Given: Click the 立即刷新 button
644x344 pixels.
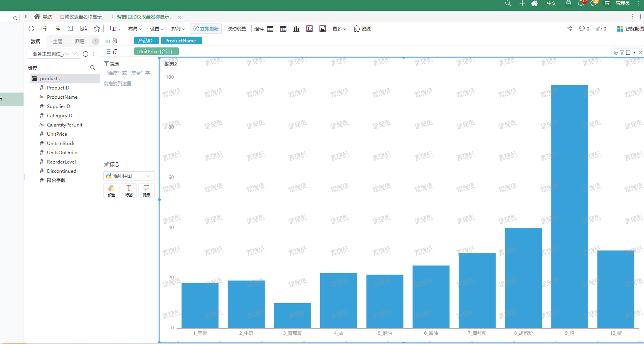Looking at the screenshot, I should tap(206, 29).
